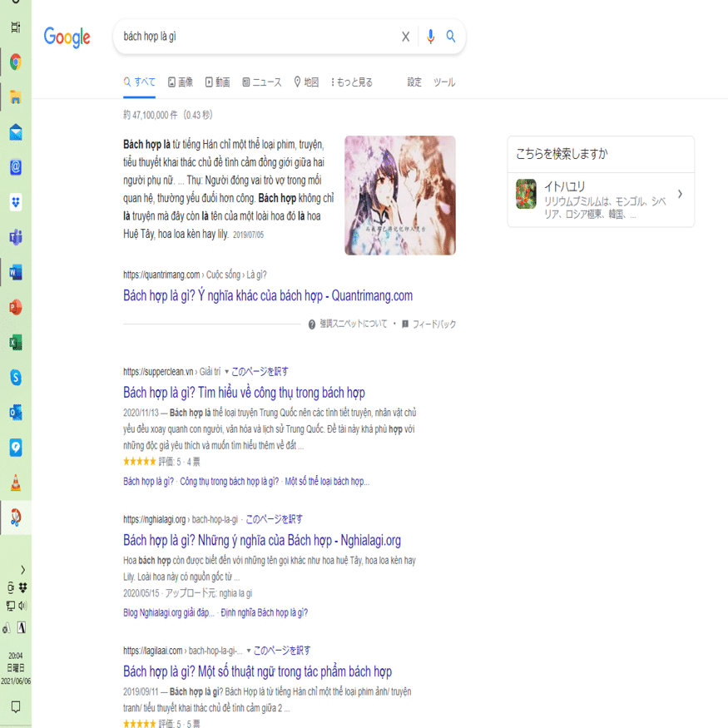Translate the lagilaai.com page
Screen dimensions: 728x728
pos(282,651)
